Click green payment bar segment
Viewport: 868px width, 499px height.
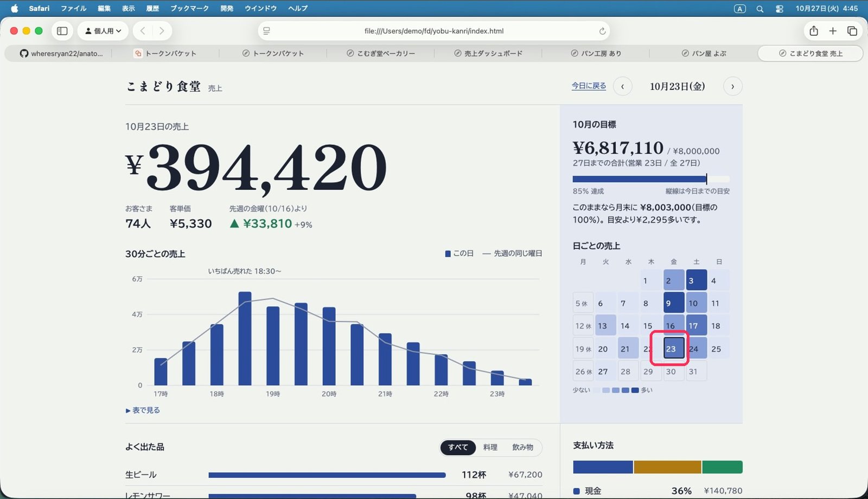pos(723,467)
